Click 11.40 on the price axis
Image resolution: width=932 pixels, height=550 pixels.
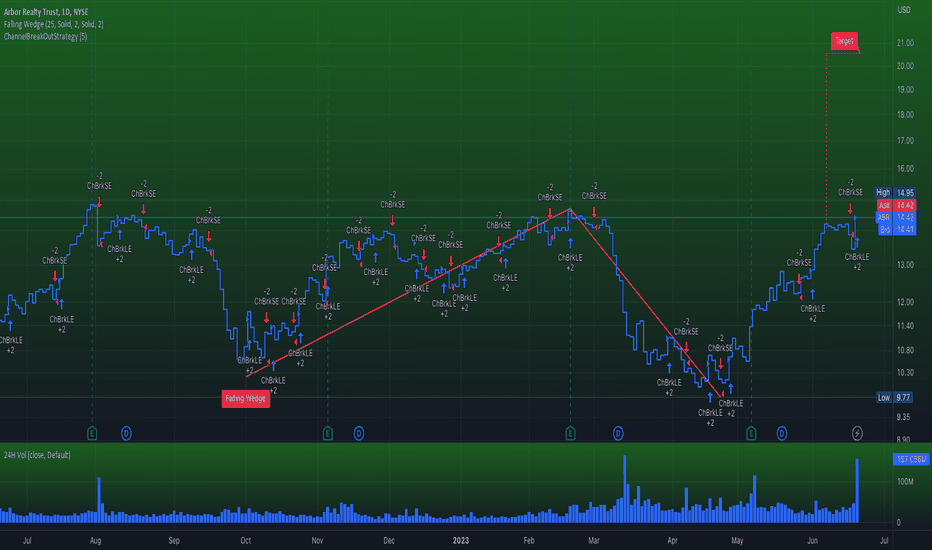[x=905, y=326]
